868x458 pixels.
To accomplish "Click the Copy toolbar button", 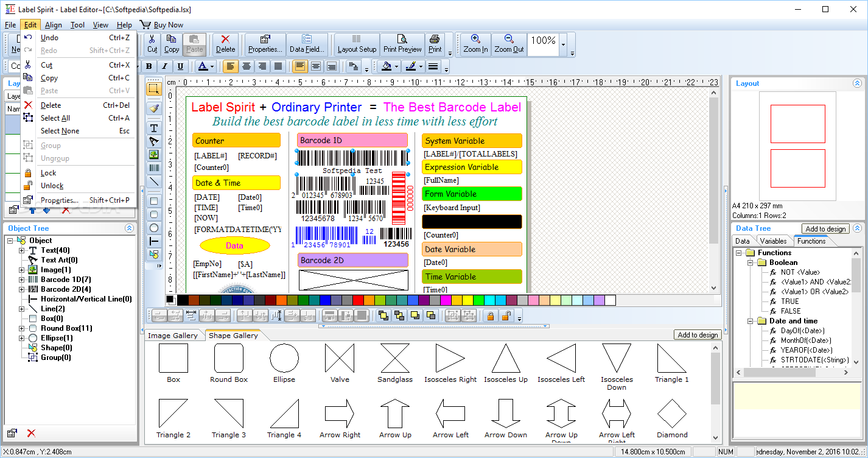I will [172, 44].
